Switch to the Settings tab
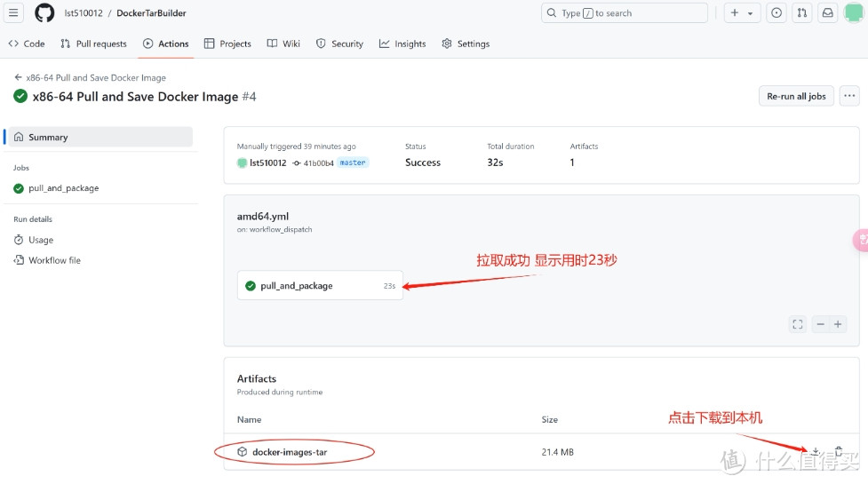Image resolution: width=868 pixels, height=484 pixels. click(466, 44)
